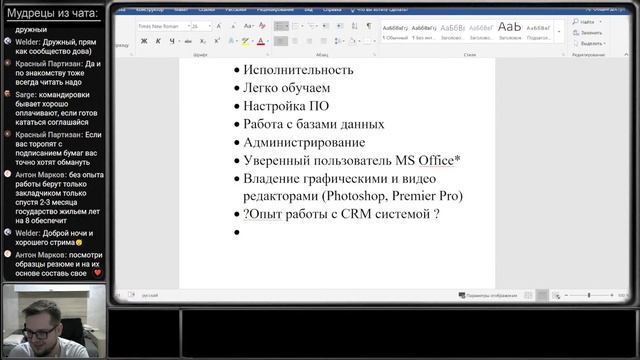This screenshot has height=360, width=640.
Task: Apply yellow text highlight color
Action: pos(245,41)
